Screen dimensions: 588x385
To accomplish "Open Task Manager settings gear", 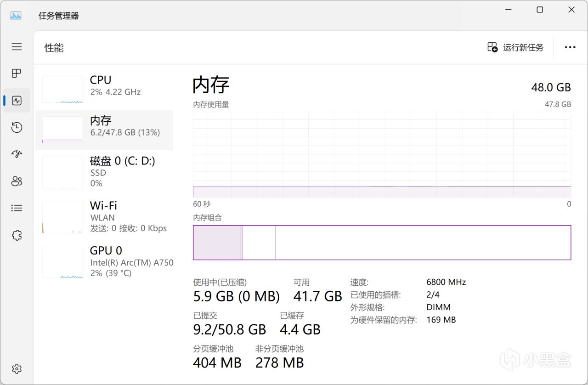I will click(x=17, y=368).
